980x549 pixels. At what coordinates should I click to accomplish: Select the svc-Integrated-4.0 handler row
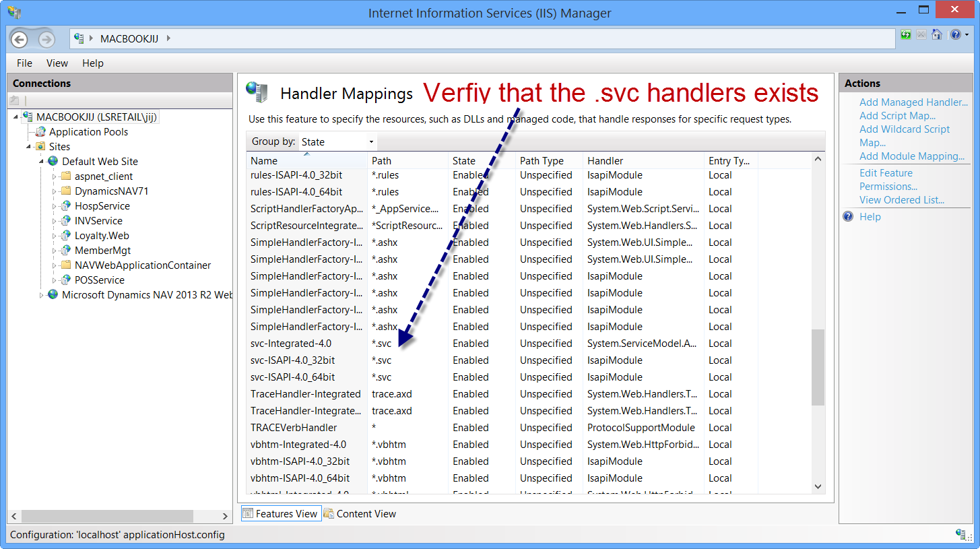529,344
